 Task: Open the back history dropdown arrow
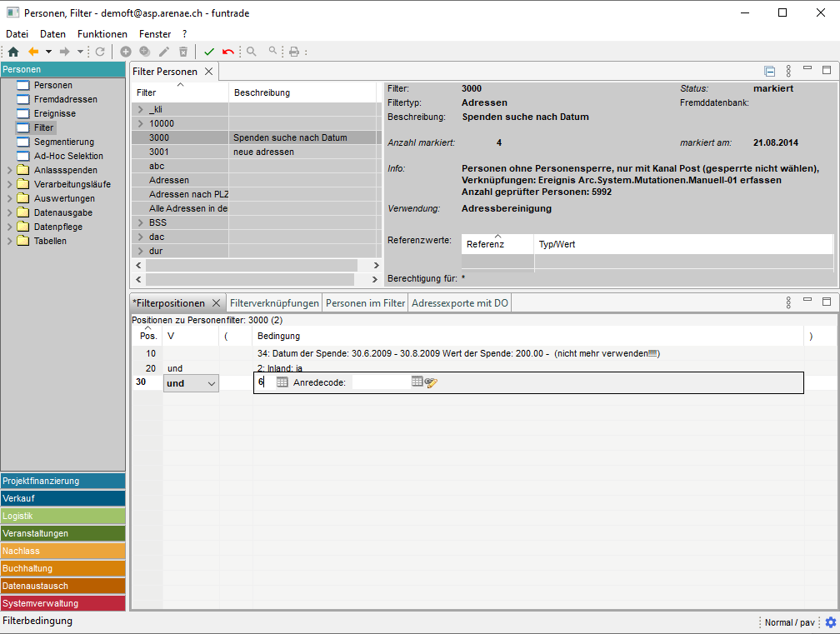click(x=48, y=52)
